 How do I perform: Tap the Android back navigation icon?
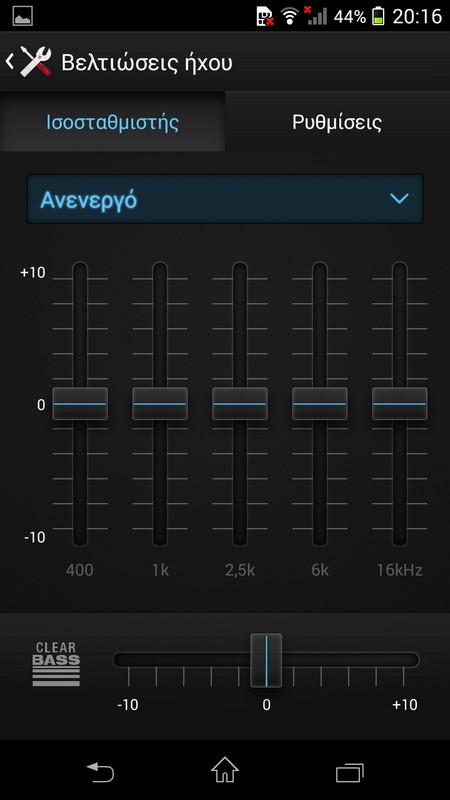101,772
